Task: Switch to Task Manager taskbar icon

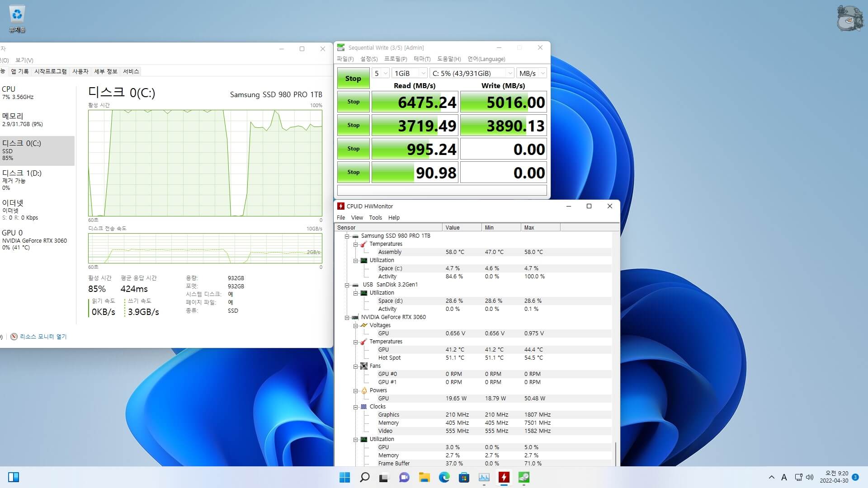Action: point(484,477)
